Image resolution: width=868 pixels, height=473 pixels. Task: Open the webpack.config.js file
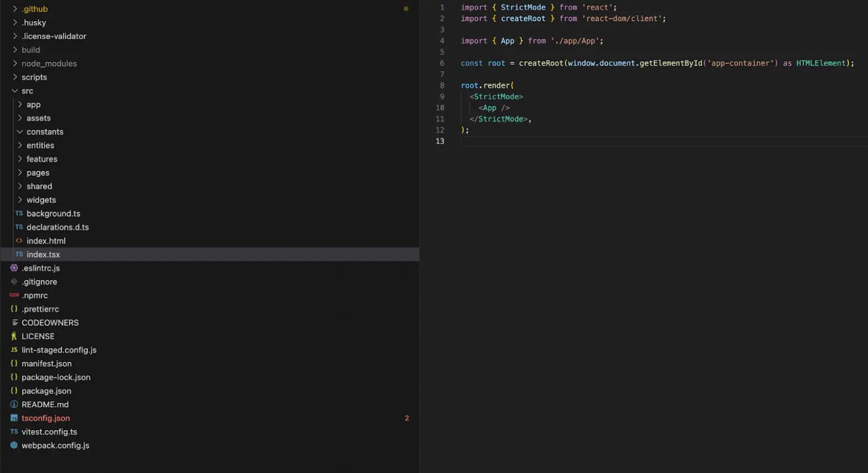(56, 445)
